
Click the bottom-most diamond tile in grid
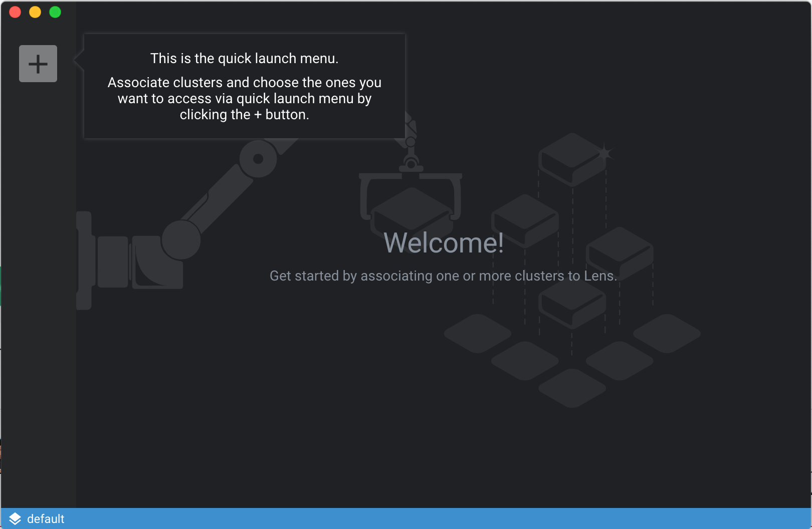[572, 388]
